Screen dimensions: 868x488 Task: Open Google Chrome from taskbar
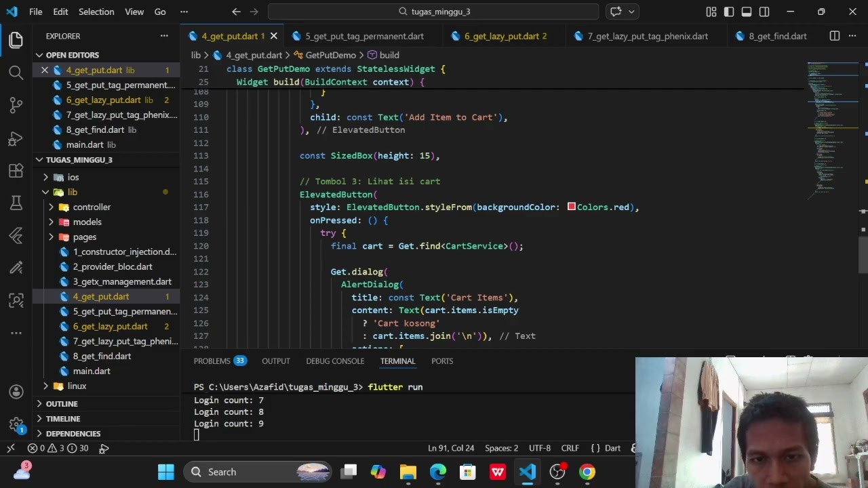click(587, 472)
